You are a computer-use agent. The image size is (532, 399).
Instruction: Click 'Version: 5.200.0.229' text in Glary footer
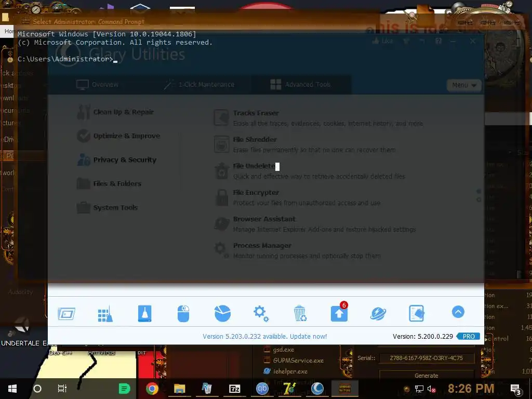423,336
